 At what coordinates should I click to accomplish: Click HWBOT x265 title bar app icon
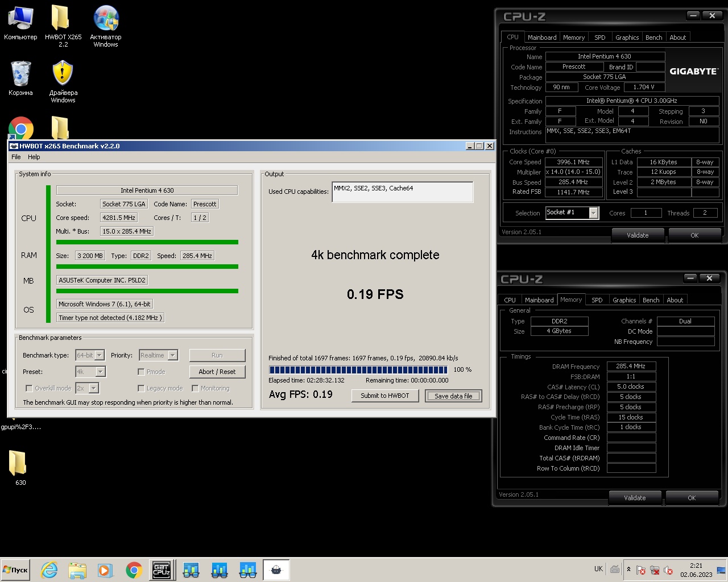point(14,146)
